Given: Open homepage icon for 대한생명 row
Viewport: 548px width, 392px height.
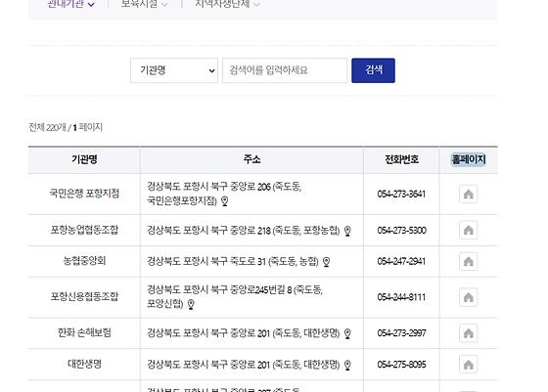Looking at the screenshot, I should tap(468, 365).
